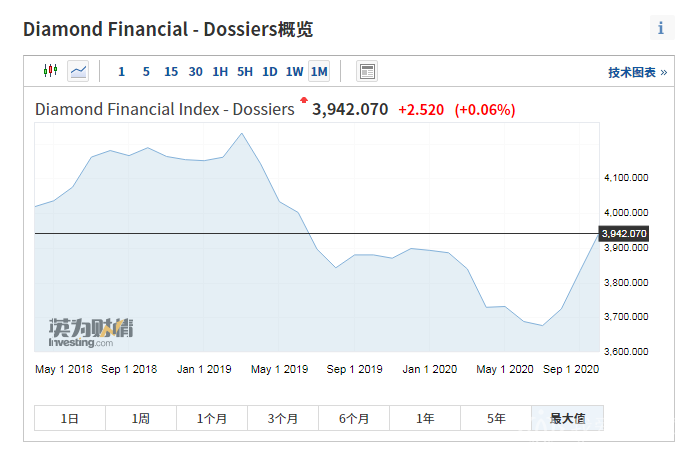Screen dimensions: 692x459
Task: Select the 1M interval
Action: pyautogui.click(x=319, y=71)
